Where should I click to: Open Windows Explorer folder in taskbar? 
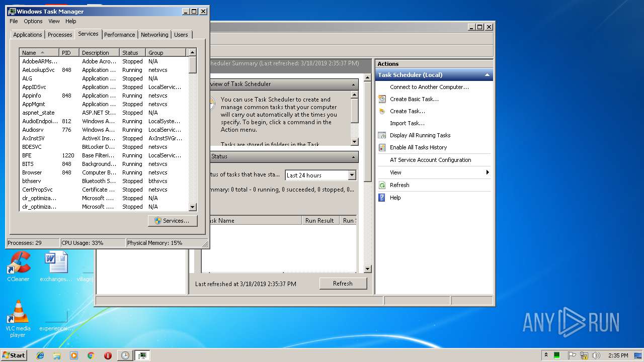(57, 355)
